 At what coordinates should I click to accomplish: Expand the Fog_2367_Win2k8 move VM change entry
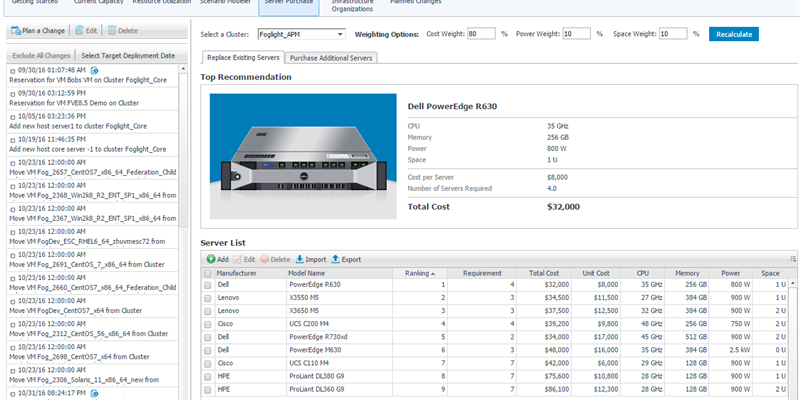tap(13, 209)
